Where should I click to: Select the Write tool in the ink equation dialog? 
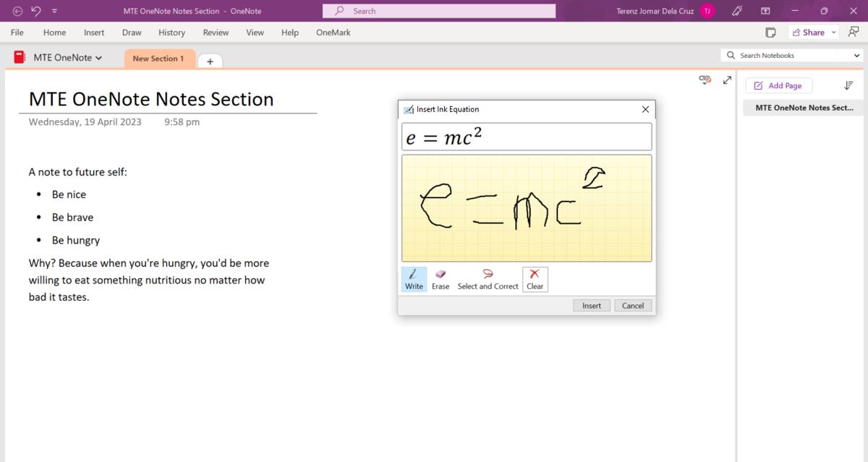click(x=413, y=279)
